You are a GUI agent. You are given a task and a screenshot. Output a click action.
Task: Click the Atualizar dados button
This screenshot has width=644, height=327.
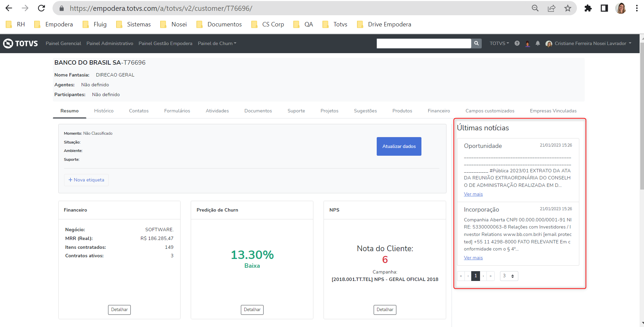399,146
